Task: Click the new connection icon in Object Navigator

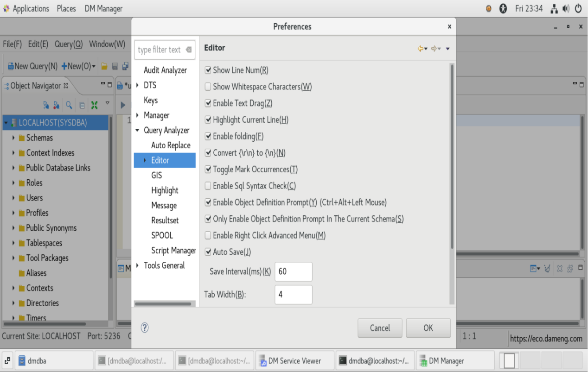Action: click(x=46, y=105)
